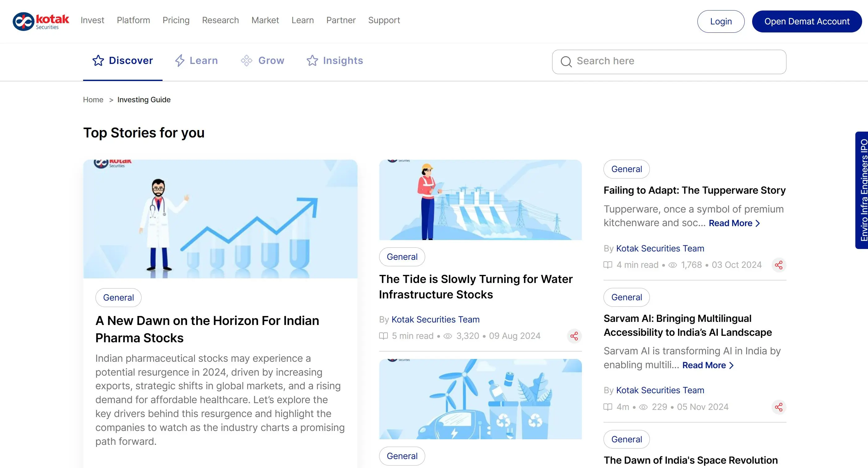Open the water dam engineer thumbnail
The width and height of the screenshot is (868, 468).
[481, 200]
